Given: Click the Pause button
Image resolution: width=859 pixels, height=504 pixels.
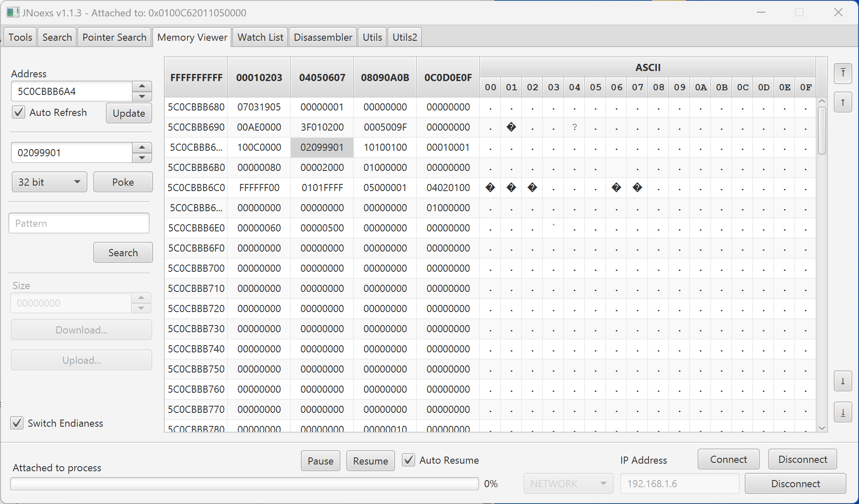Looking at the screenshot, I should [x=320, y=461].
